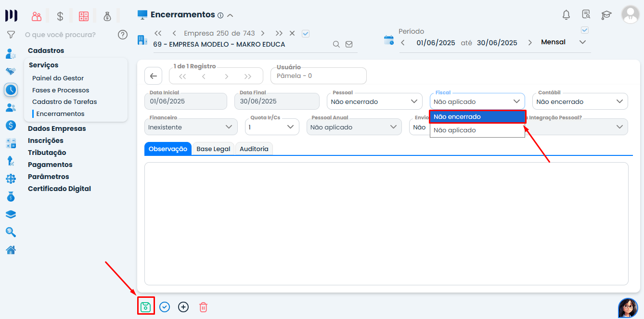This screenshot has width=644, height=319.
Task: Open the help question mark icon
Action: [123, 35]
